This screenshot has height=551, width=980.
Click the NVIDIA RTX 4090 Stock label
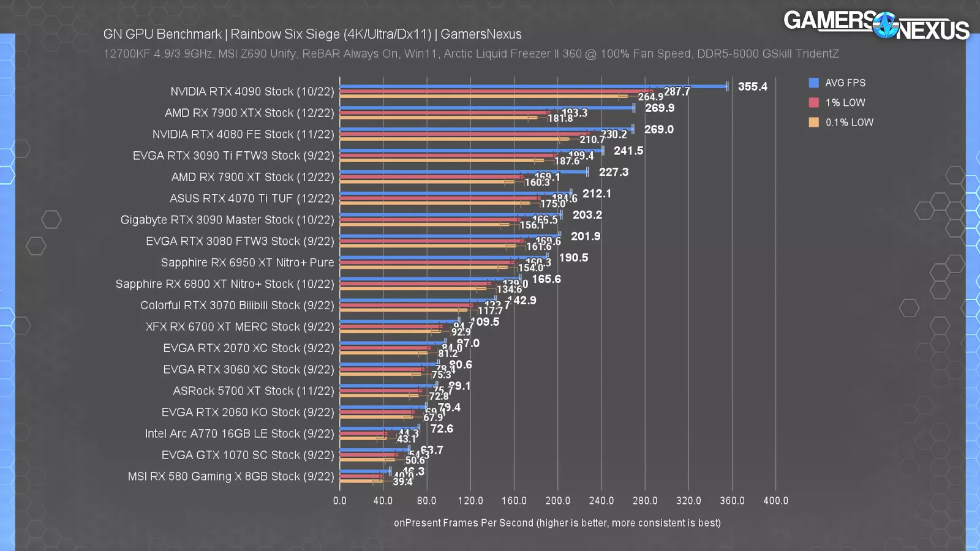click(x=252, y=91)
